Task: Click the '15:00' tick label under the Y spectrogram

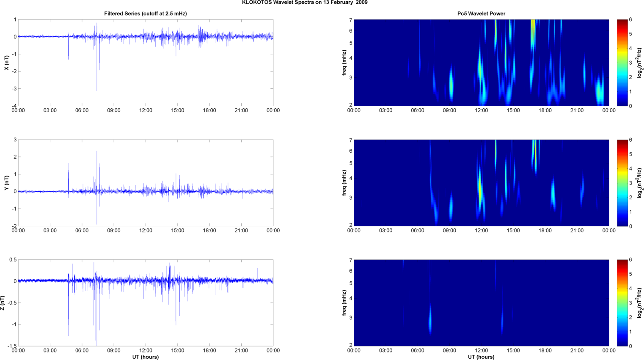Action: (x=513, y=231)
